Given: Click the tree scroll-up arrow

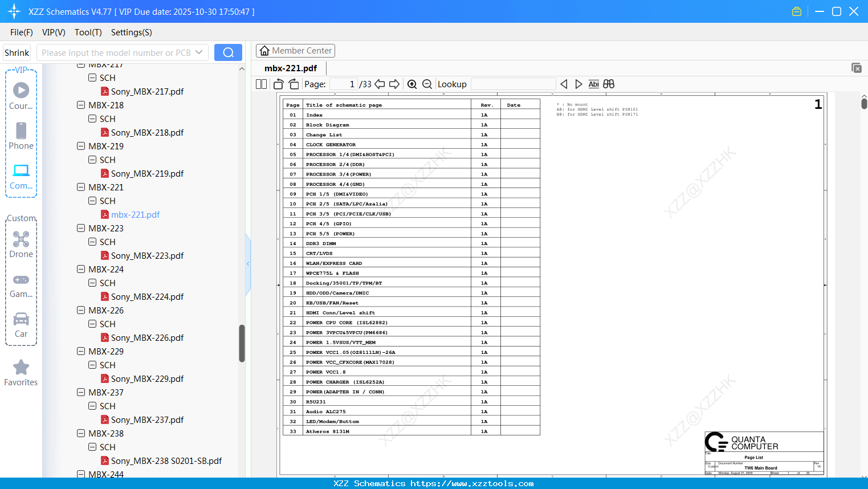Looking at the screenshot, I should [x=242, y=68].
